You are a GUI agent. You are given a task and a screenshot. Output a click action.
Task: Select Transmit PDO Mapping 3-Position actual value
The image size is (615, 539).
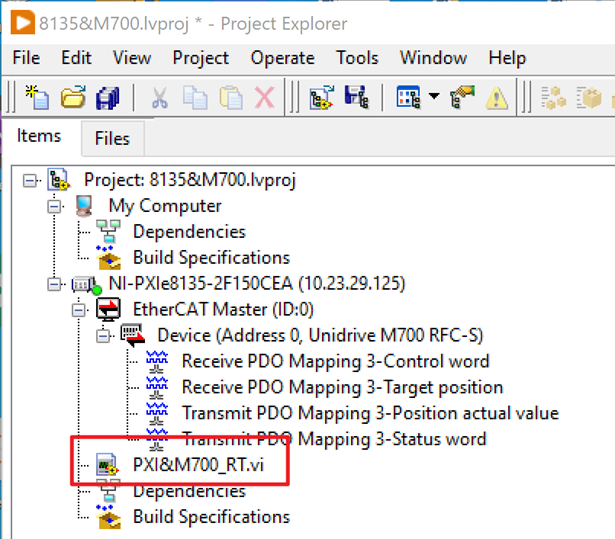(370, 413)
